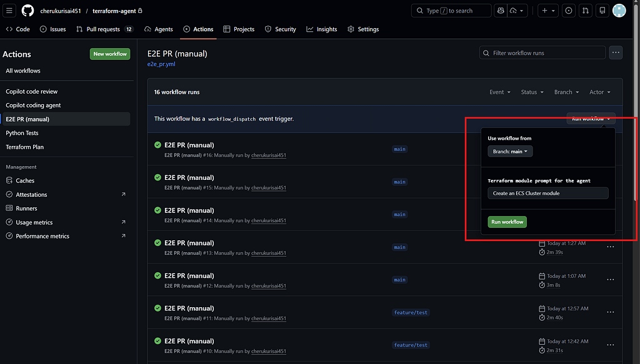
Task: Expand the Branch filter dropdown
Action: point(566,92)
